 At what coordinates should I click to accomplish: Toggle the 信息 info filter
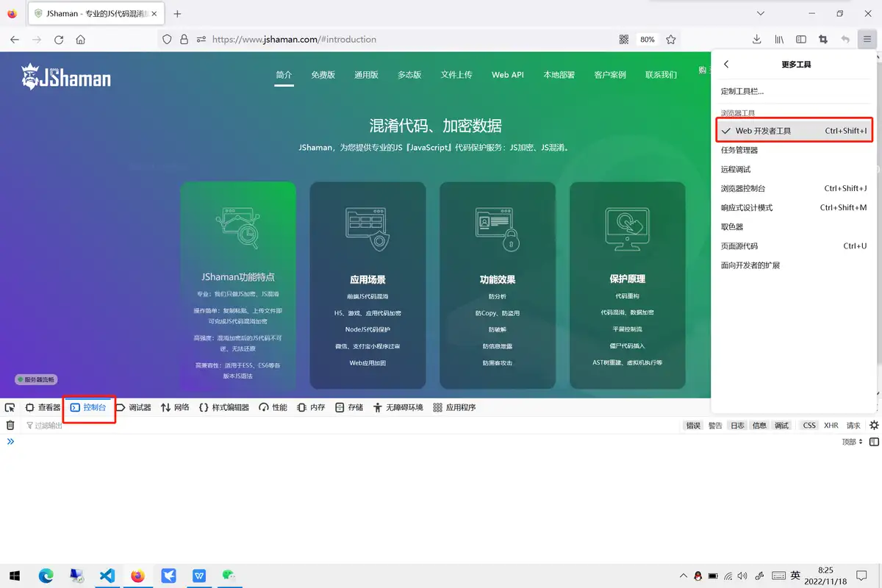(x=759, y=426)
